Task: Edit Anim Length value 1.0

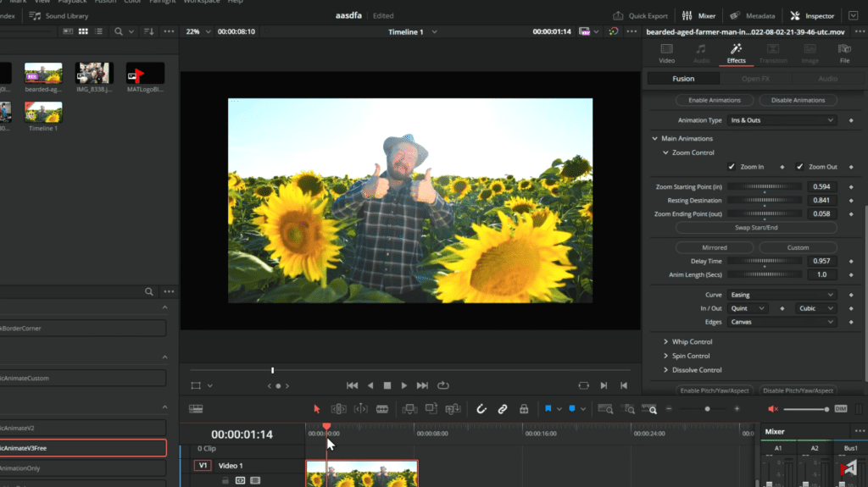Action: (821, 274)
